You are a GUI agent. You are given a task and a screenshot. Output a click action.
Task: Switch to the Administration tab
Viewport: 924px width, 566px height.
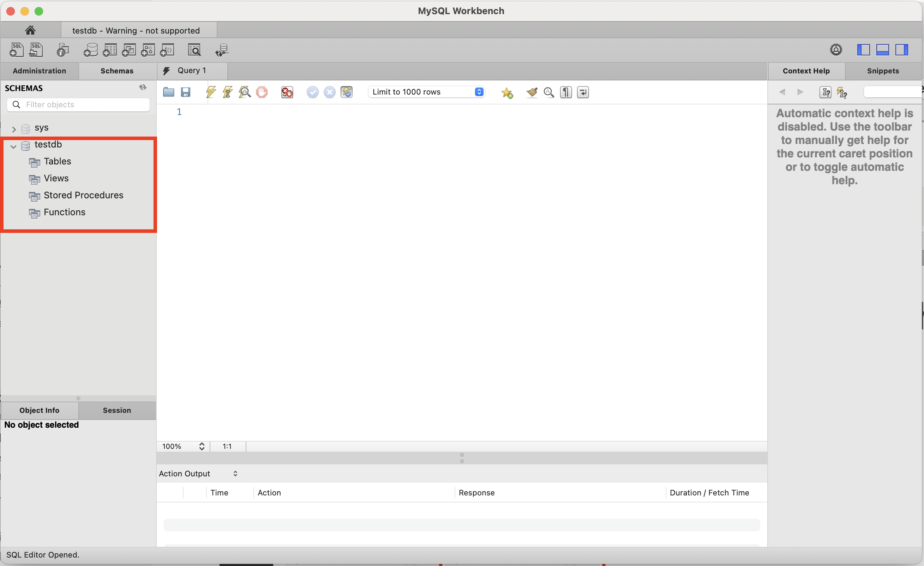[x=40, y=71]
